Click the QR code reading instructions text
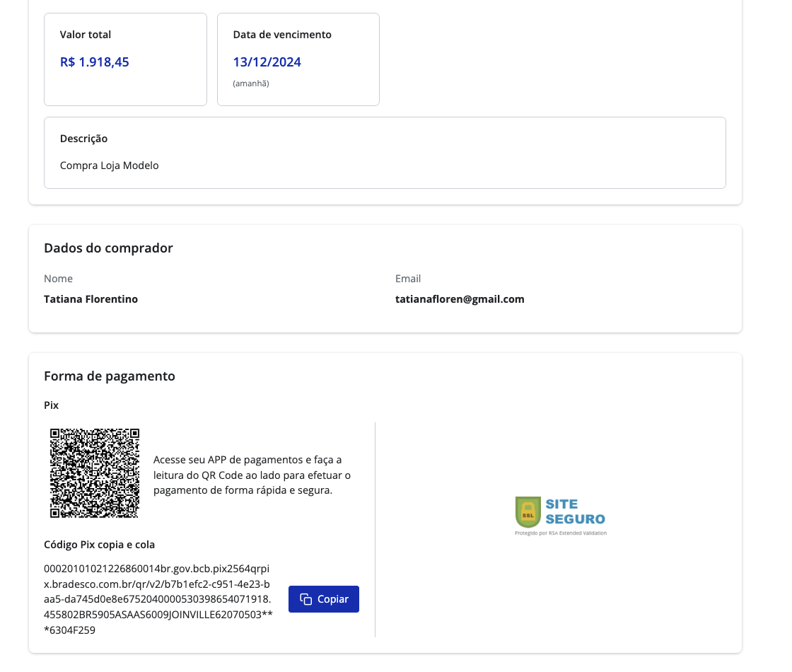This screenshot has width=792, height=672. tap(252, 475)
